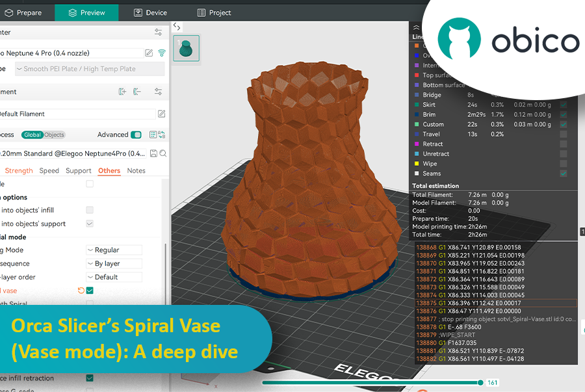Open the Default Filament combo box
The height and width of the screenshot is (392, 585).
click(77, 114)
